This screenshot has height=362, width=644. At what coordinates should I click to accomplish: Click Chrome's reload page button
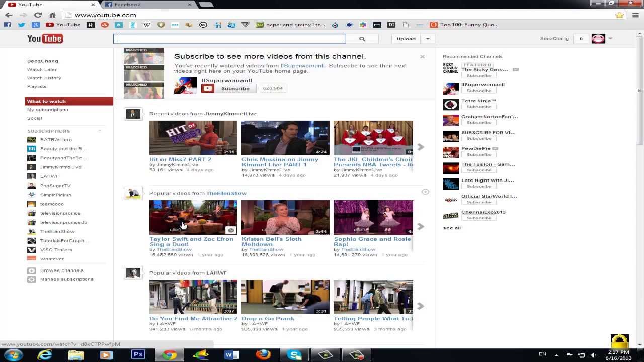click(38, 15)
